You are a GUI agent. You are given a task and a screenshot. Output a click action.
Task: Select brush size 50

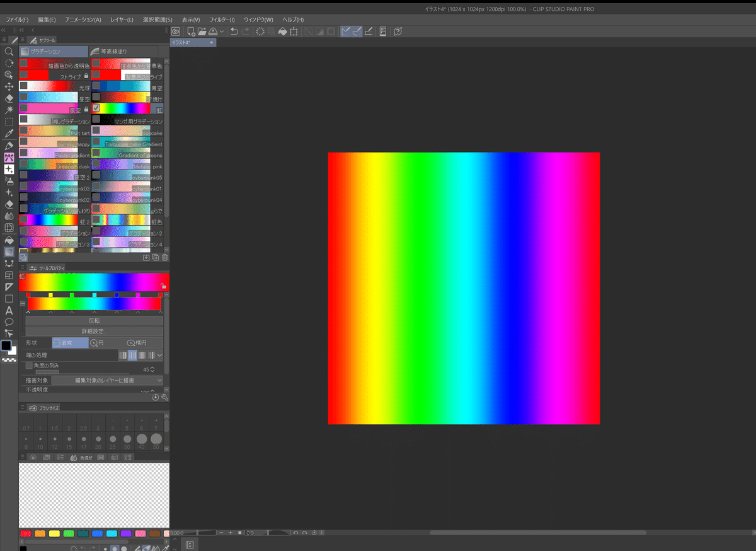pos(156,442)
